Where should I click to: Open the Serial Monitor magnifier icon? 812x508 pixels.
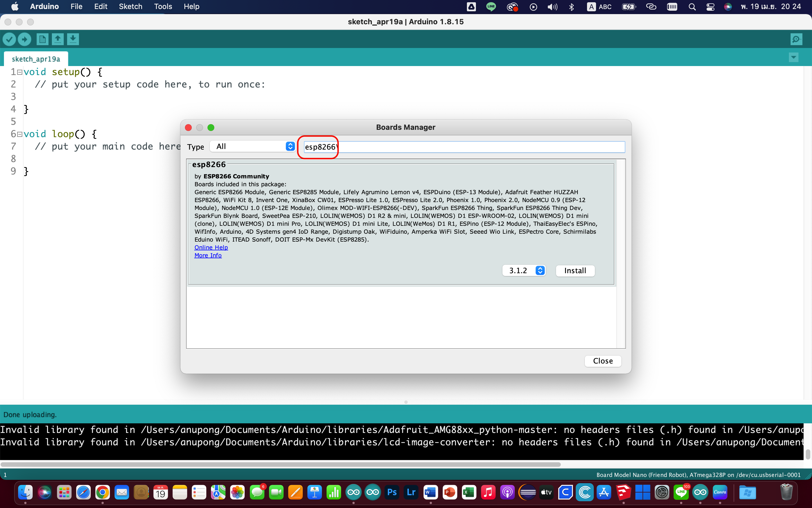point(796,39)
